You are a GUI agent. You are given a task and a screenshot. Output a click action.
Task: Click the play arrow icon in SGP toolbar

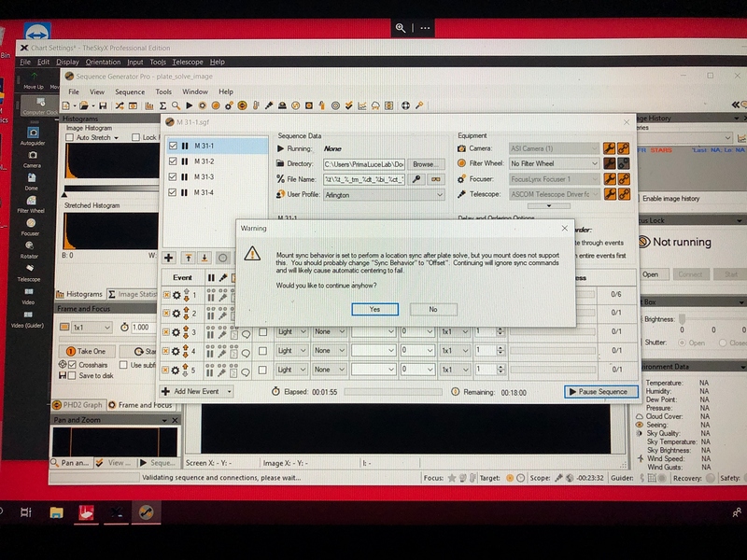190,105
